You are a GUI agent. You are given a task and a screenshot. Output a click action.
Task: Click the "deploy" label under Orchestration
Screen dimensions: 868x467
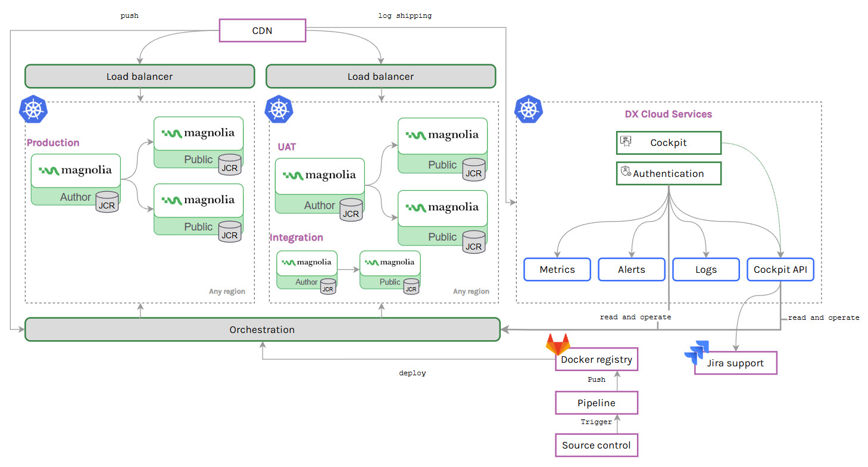(413, 373)
